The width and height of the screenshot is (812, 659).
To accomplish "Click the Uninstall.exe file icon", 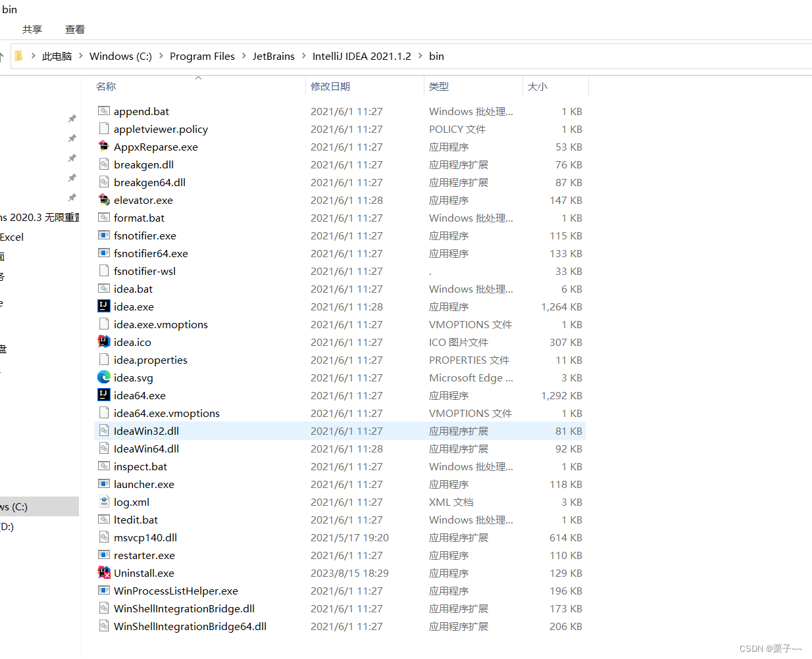I will click(x=104, y=573).
